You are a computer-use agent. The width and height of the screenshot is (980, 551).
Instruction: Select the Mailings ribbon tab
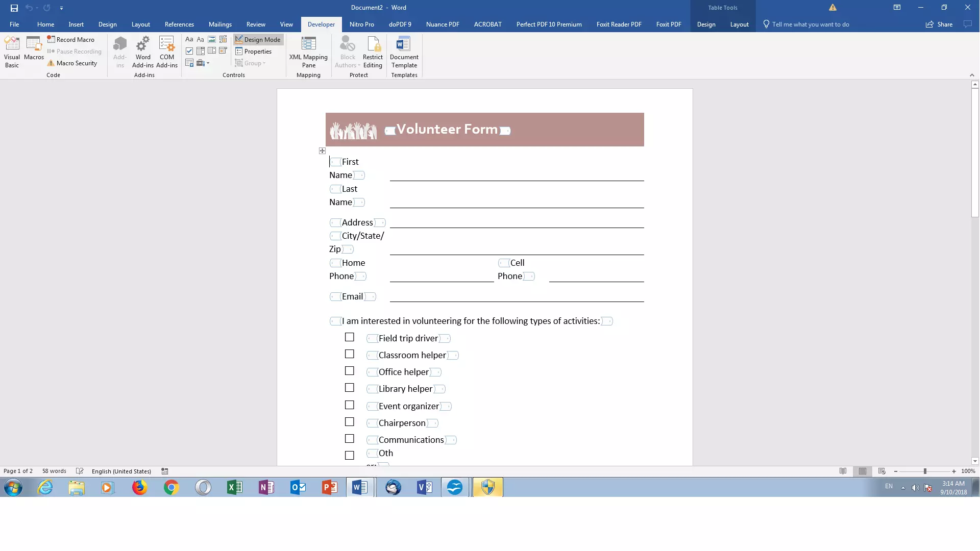point(219,24)
